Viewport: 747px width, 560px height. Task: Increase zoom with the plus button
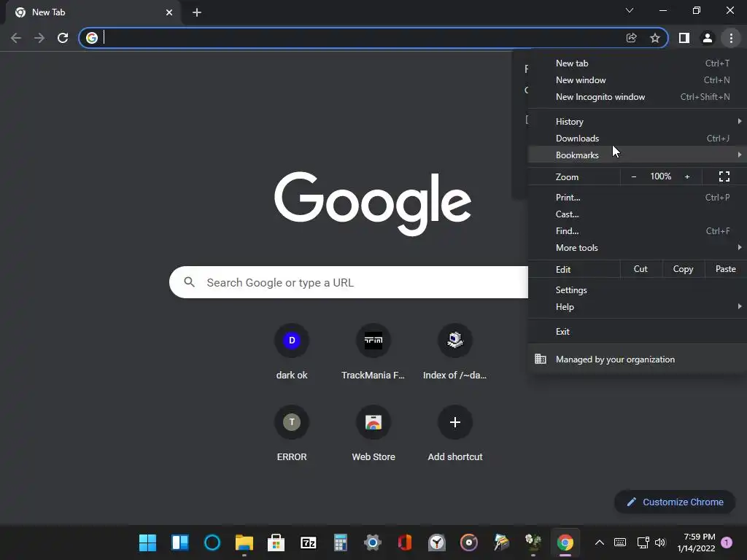coord(687,176)
